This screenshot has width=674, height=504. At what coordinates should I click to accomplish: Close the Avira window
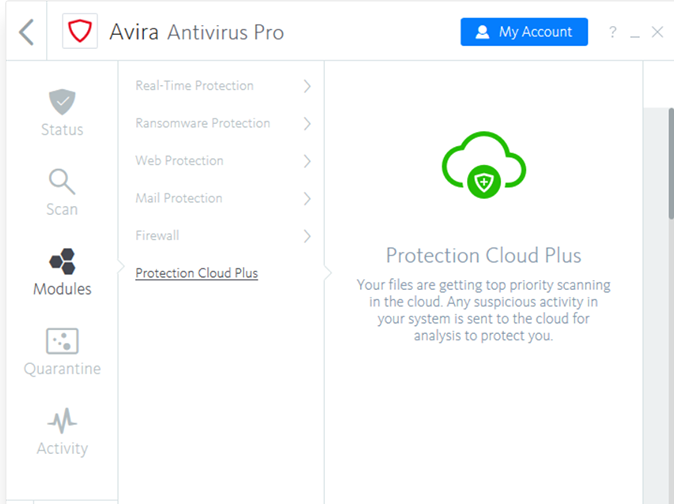pos(657,32)
